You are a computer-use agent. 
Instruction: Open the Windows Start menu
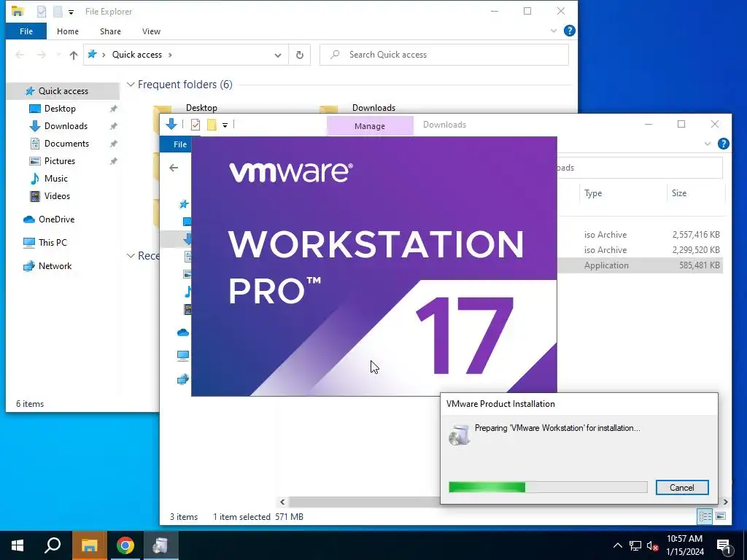coord(18,545)
